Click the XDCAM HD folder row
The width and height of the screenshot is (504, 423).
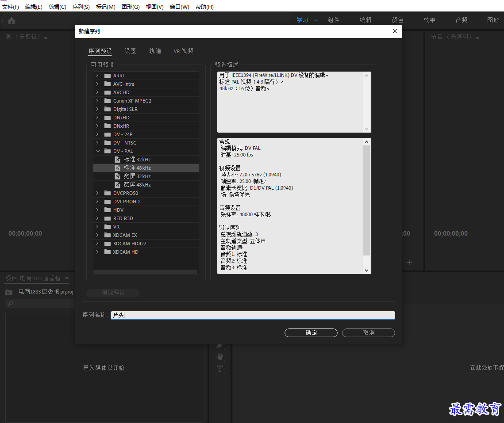pos(146,252)
